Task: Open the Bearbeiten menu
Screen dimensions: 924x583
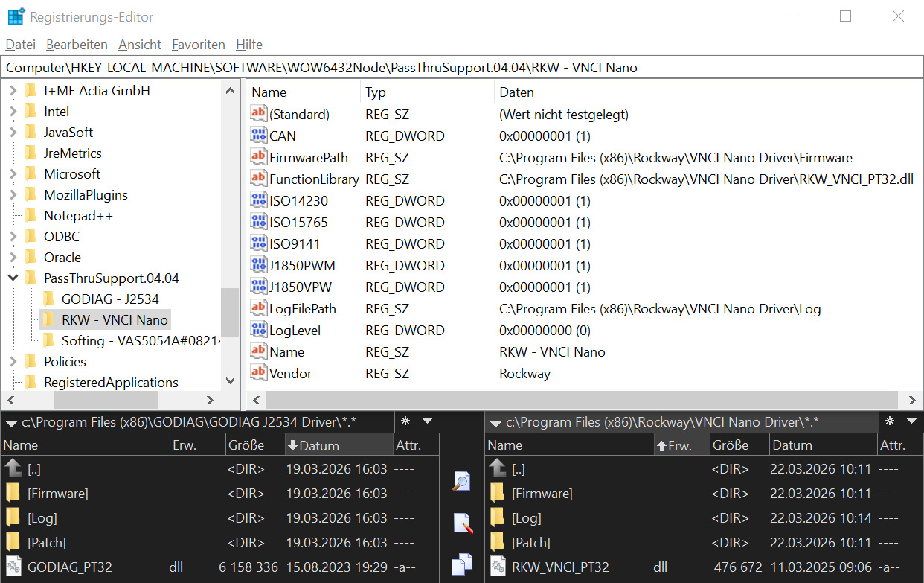Action: [77, 45]
